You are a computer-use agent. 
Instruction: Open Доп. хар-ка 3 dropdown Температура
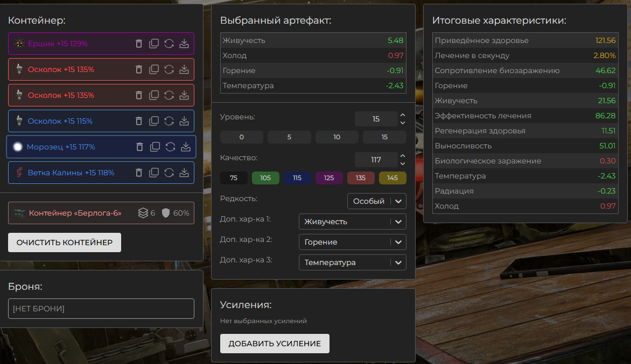pos(352,262)
